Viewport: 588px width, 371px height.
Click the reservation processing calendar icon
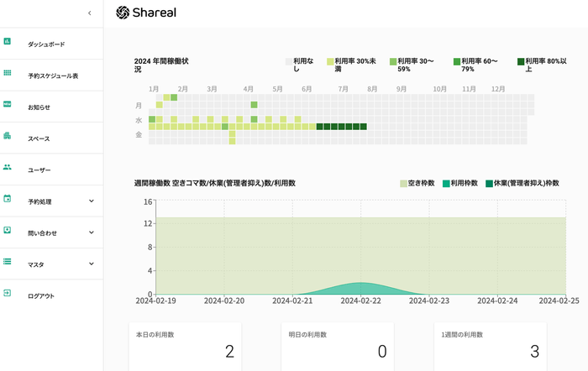tap(8, 199)
